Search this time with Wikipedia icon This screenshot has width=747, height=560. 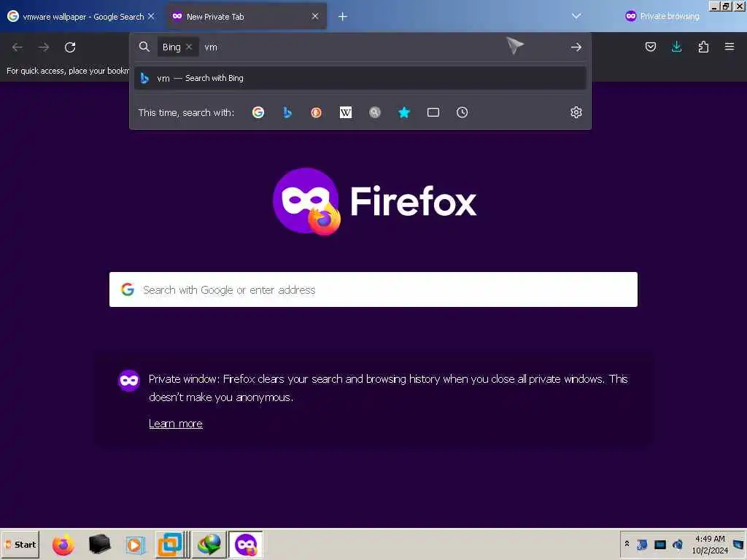[x=345, y=112]
